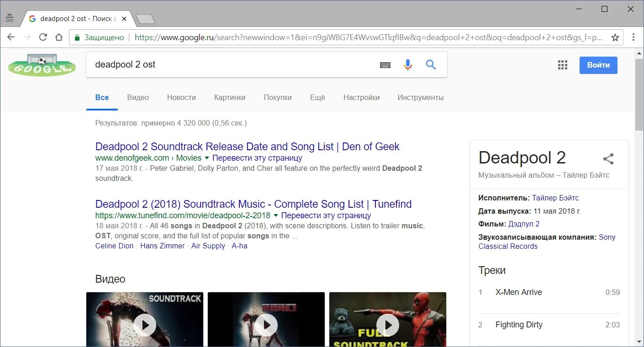Start voice search with microphone icon
The width and height of the screenshot is (644, 347).
point(408,65)
